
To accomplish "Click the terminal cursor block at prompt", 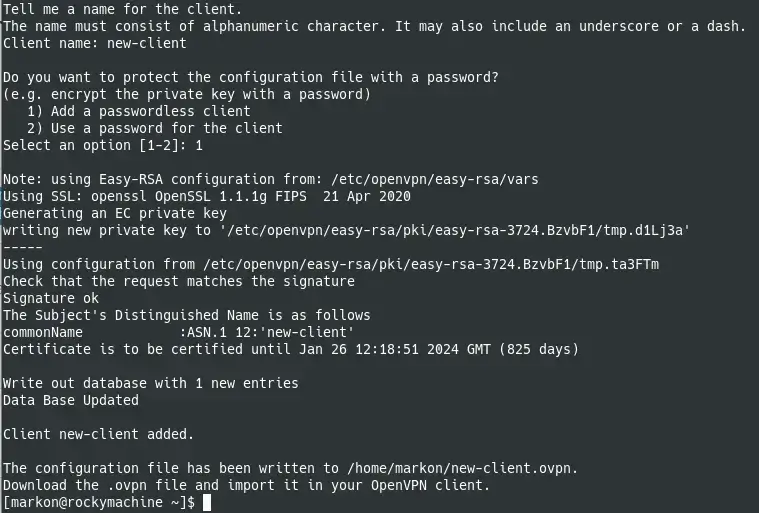I will (x=207, y=502).
